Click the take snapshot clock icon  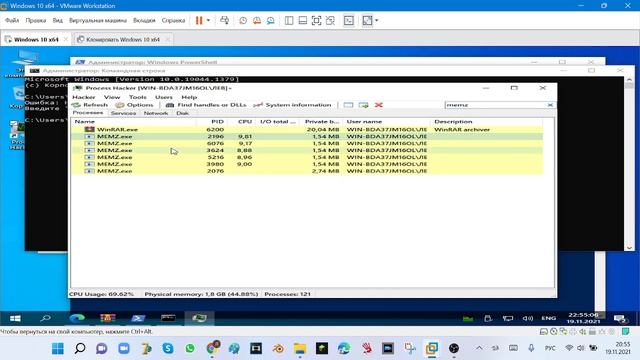(x=243, y=20)
